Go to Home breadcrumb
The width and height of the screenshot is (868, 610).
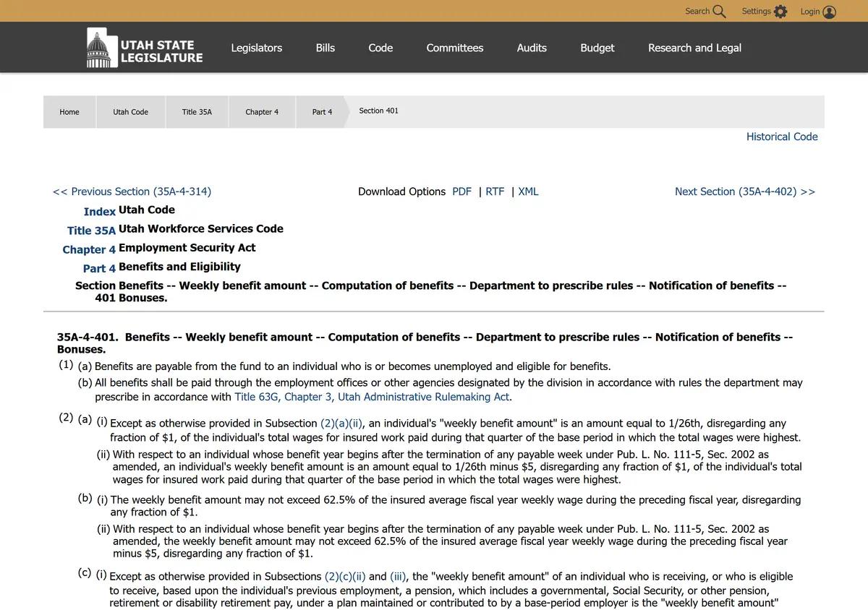69,112
